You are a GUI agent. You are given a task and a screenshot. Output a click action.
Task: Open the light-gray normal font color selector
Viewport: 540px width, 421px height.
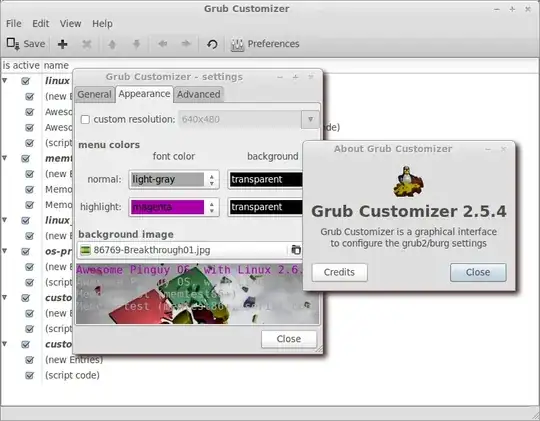pyautogui.click(x=174, y=179)
